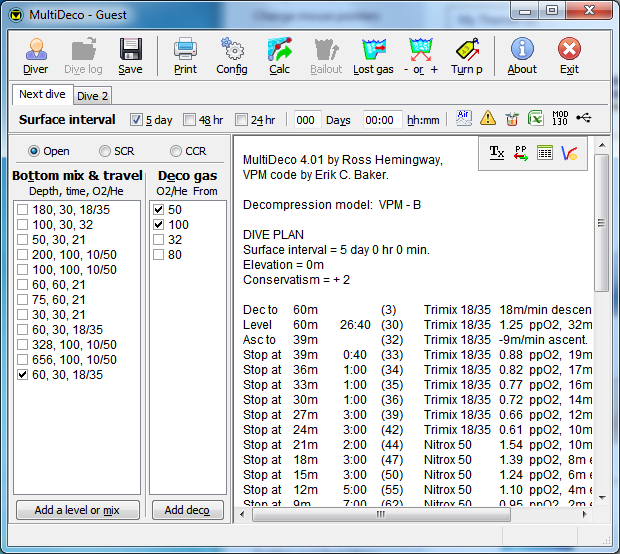Enable deco gas 80

pos(159,255)
